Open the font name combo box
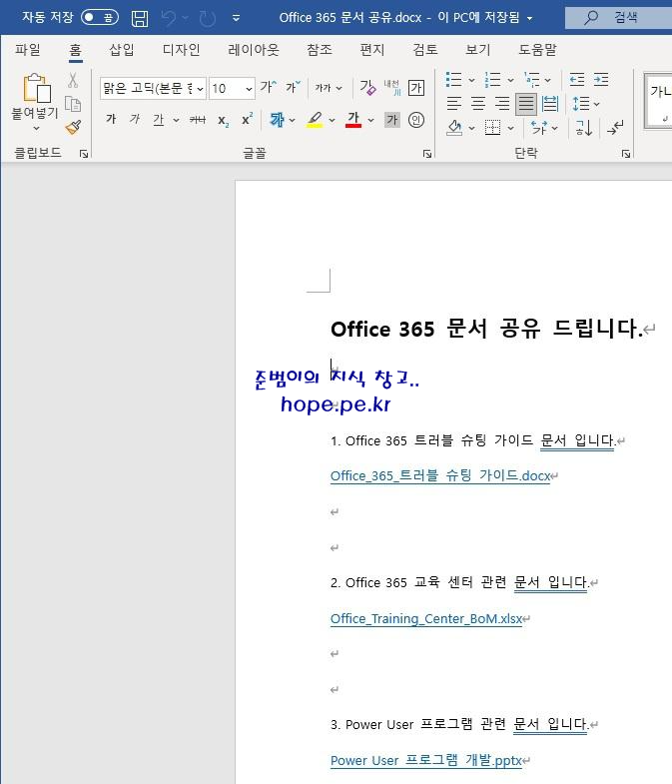672x784 pixels. point(153,89)
